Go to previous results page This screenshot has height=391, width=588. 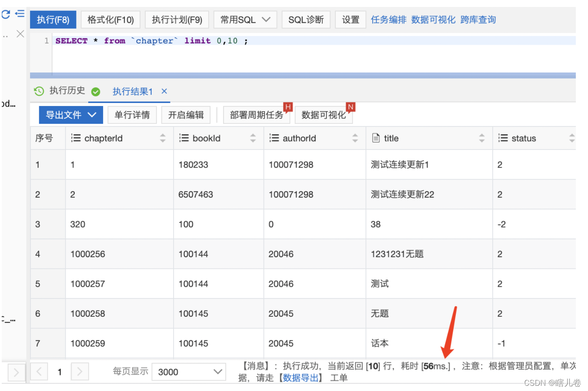click(39, 372)
